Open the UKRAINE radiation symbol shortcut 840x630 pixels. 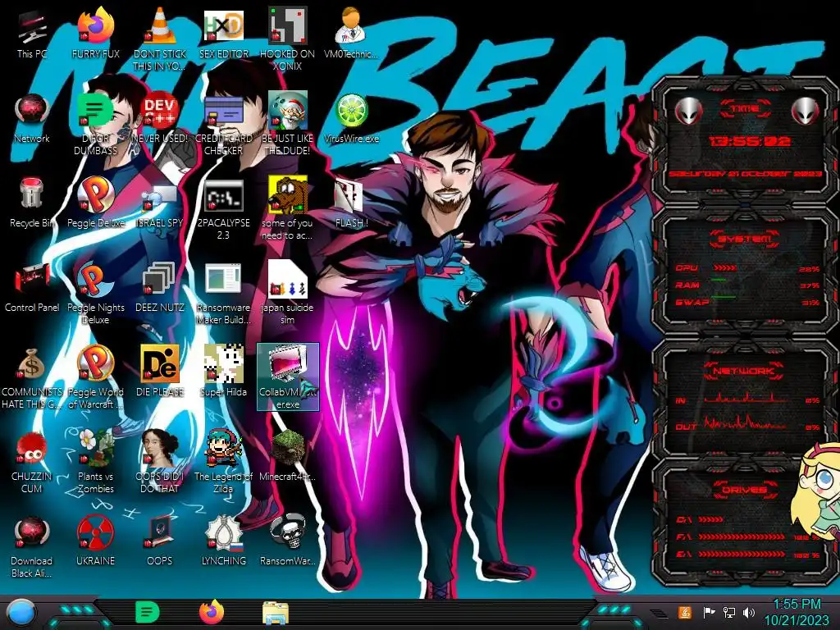click(x=95, y=541)
